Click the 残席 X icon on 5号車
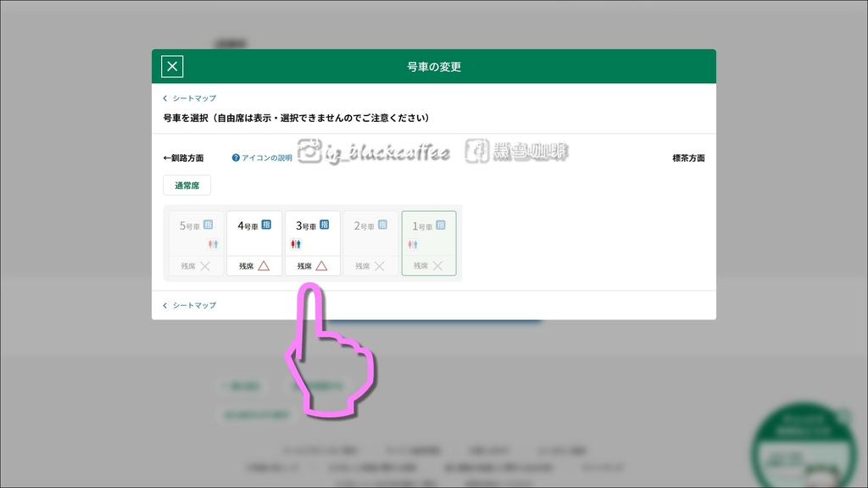 point(204,265)
